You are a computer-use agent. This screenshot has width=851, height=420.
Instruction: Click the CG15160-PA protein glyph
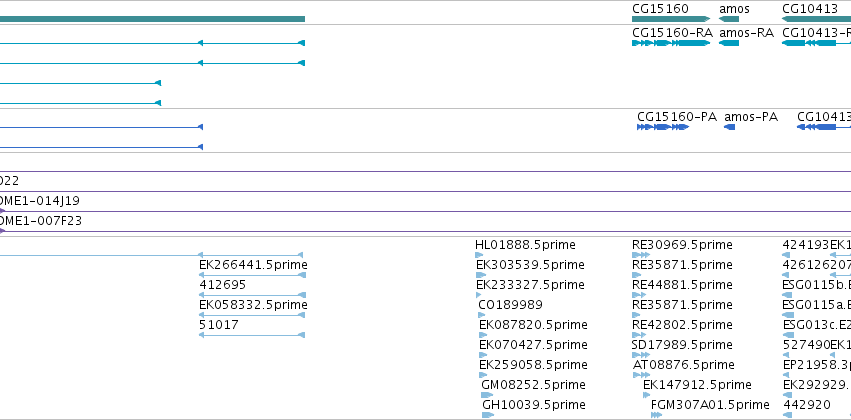(x=663, y=127)
